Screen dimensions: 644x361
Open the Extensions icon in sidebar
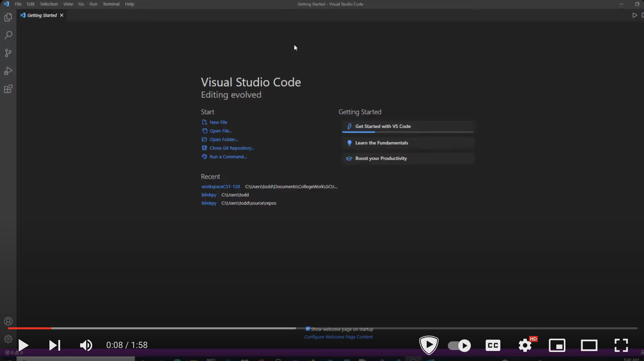8,89
